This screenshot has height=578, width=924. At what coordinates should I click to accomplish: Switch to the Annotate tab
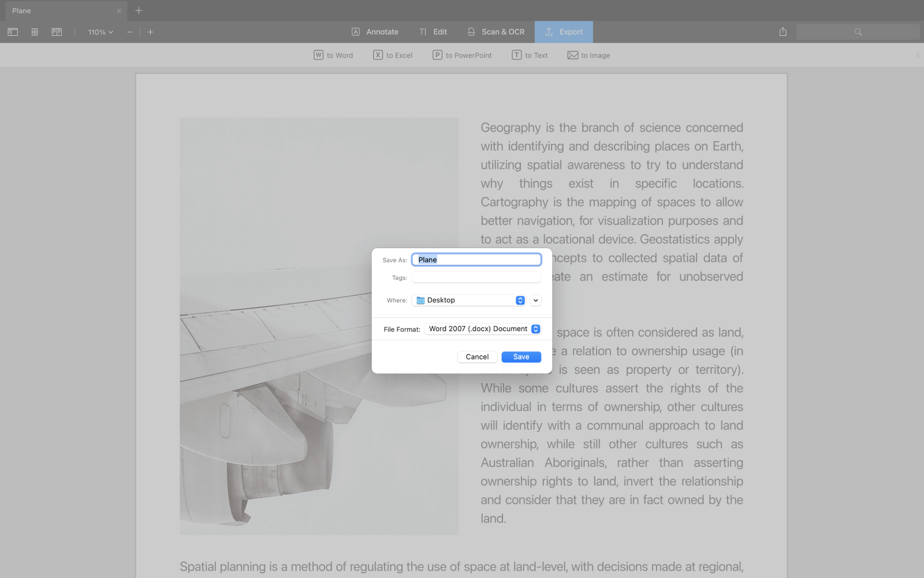coord(375,32)
